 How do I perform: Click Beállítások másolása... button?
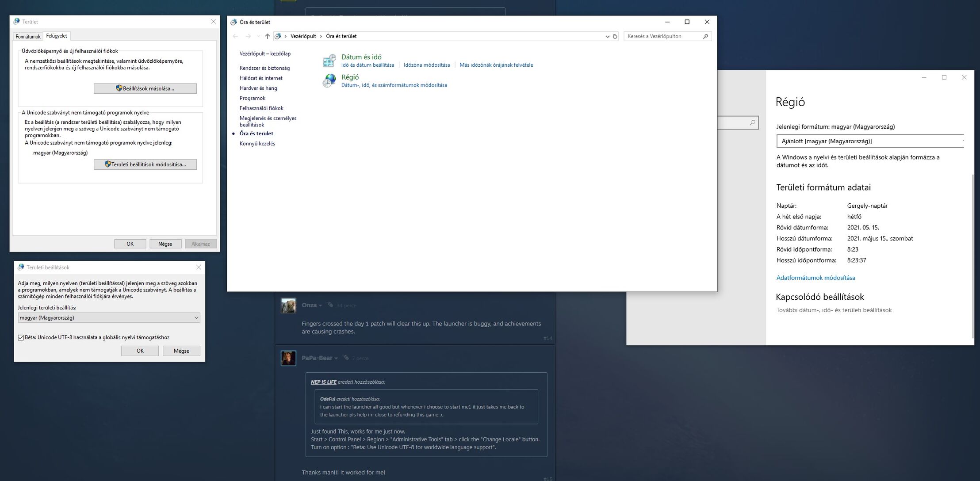pyautogui.click(x=145, y=88)
